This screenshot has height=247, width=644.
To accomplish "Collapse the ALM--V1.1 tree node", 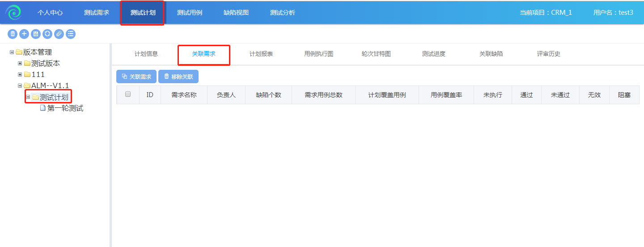I will [x=20, y=86].
